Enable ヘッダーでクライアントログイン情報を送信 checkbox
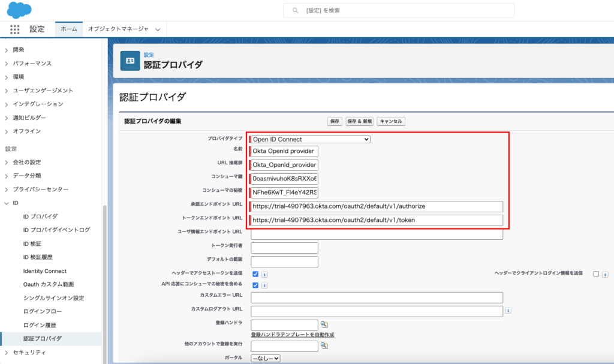 pos(596,274)
